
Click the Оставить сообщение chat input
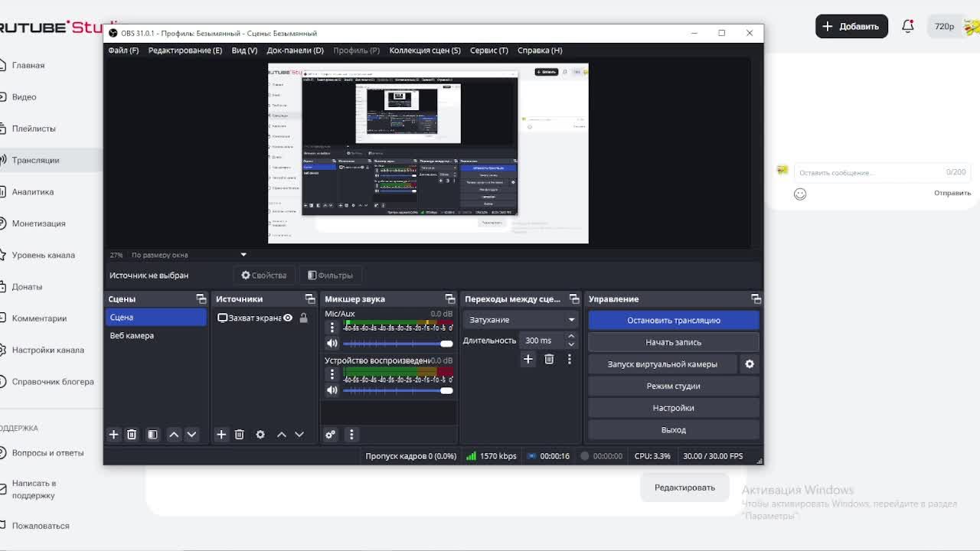click(x=880, y=173)
